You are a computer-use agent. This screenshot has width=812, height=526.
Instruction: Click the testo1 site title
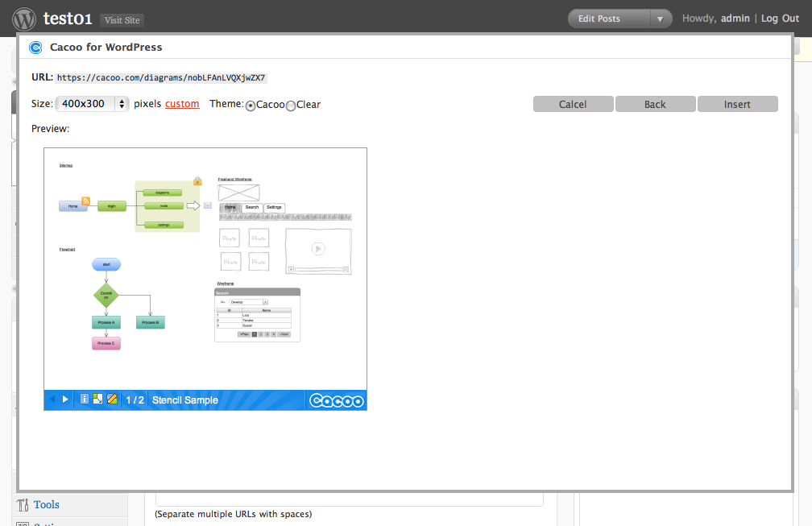(x=68, y=19)
